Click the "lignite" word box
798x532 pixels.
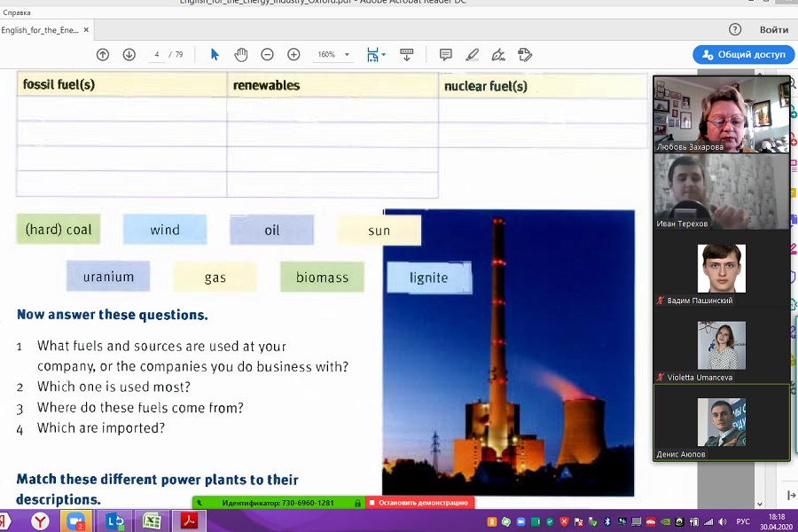coord(429,278)
